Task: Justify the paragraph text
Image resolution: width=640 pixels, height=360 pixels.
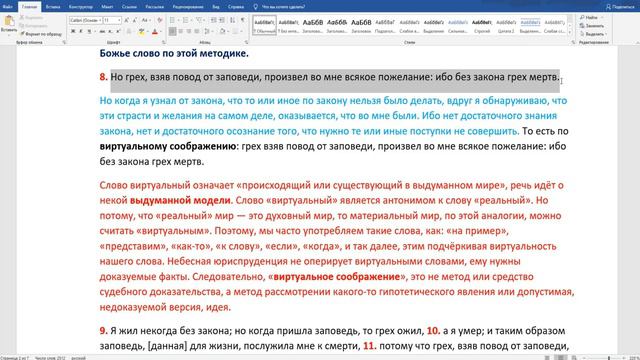Action: click(197, 31)
